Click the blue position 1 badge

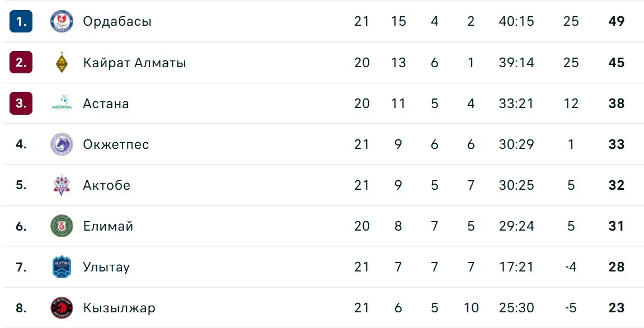21,21
